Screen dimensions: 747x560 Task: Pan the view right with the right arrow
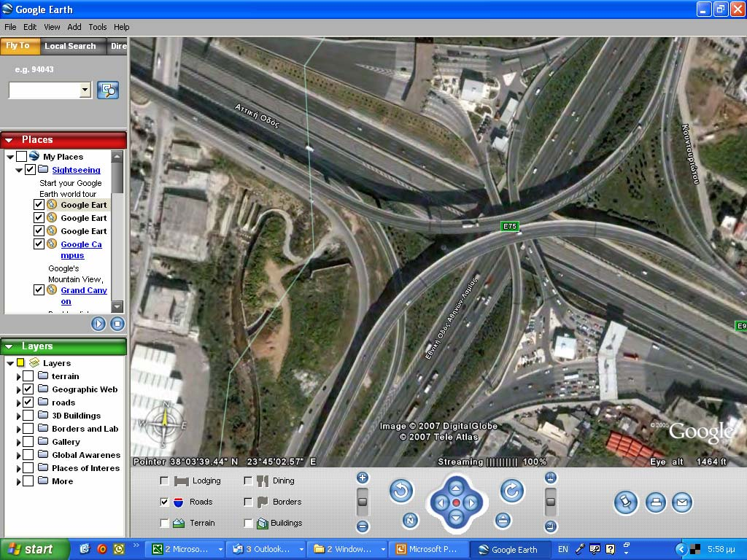(471, 503)
